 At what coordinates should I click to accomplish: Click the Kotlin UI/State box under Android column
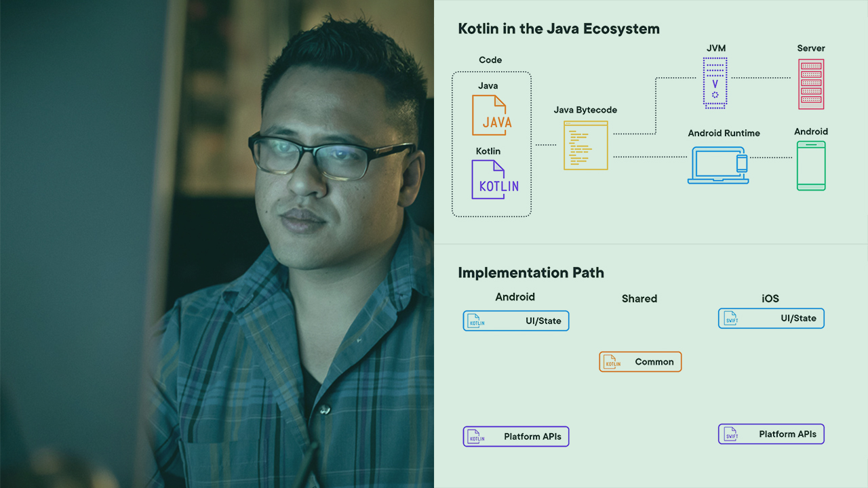516,321
